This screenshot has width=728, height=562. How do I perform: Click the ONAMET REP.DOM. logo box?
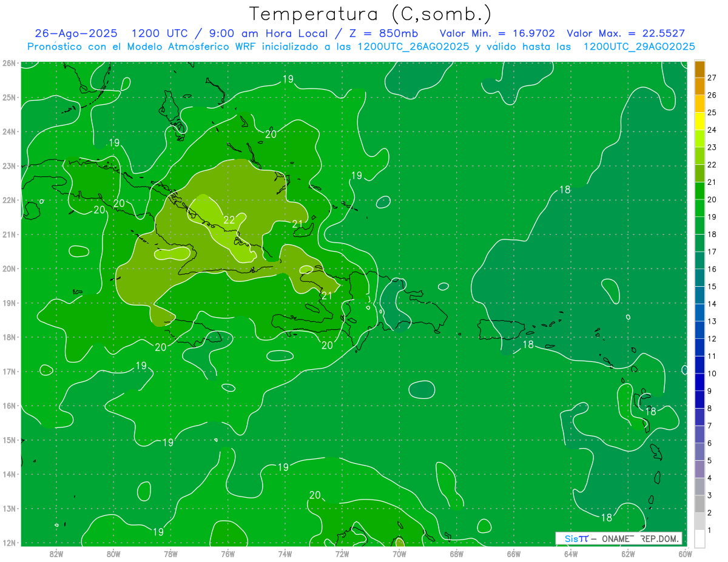pos(619,538)
